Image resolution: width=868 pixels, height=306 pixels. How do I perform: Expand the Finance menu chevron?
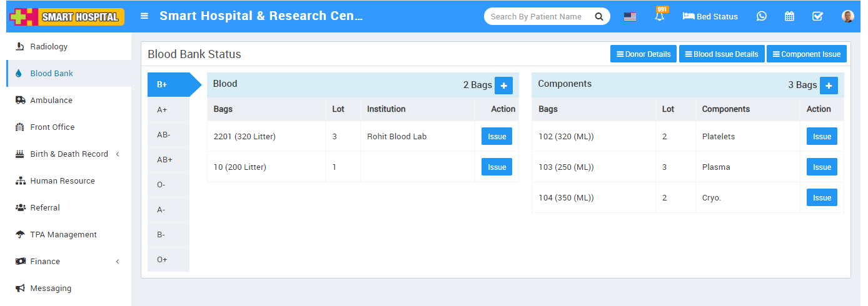[x=118, y=262]
